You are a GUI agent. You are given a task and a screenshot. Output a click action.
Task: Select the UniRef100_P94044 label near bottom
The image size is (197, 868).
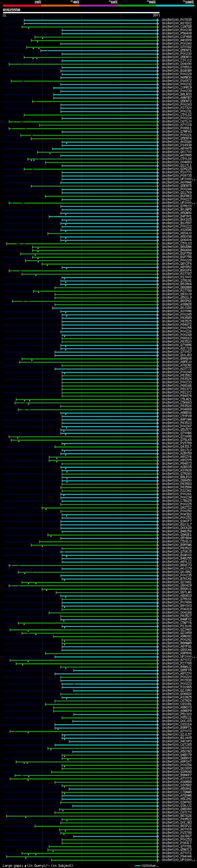[176, 856]
